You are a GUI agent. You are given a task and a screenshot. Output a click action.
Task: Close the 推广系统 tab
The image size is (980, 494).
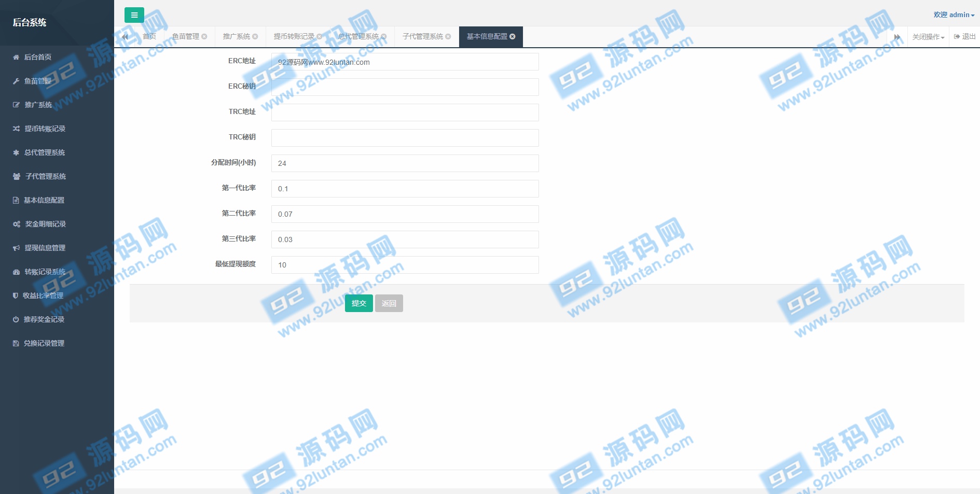click(255, 36)
